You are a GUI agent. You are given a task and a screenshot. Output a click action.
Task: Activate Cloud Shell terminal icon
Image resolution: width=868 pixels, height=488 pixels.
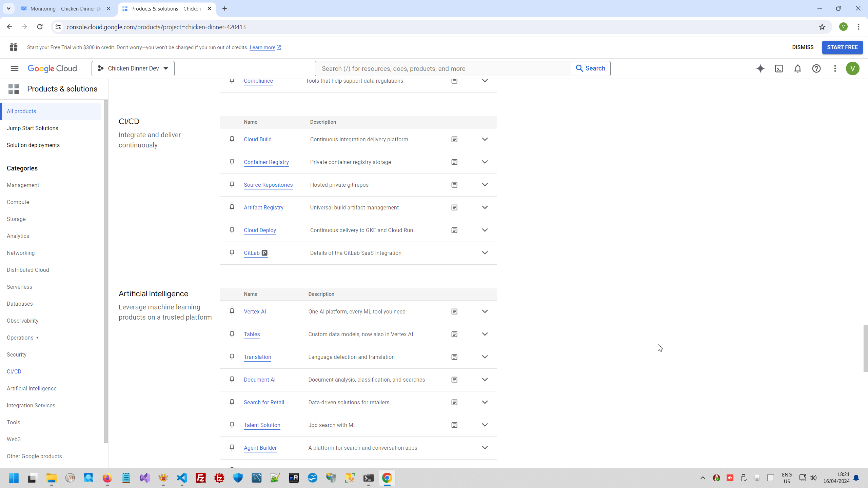pos(779,68)
